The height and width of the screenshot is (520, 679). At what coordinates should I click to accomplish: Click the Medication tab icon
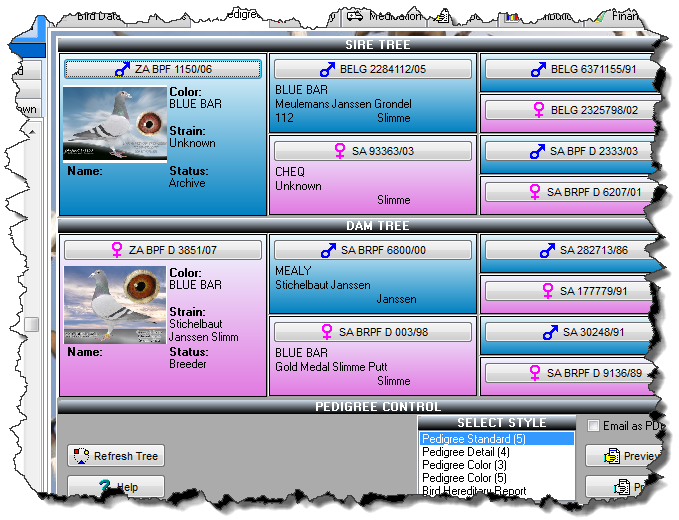click(355, 16)
